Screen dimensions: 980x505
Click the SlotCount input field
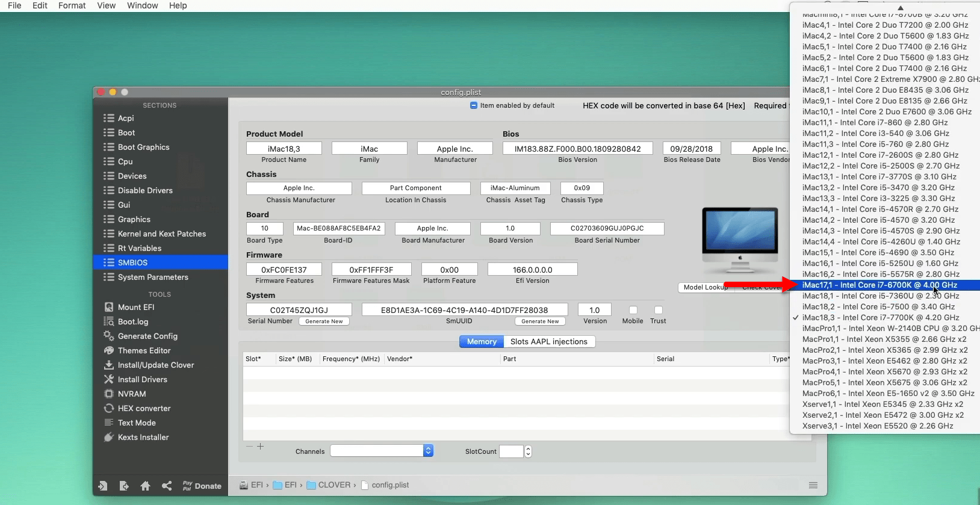tap(512, 451)
